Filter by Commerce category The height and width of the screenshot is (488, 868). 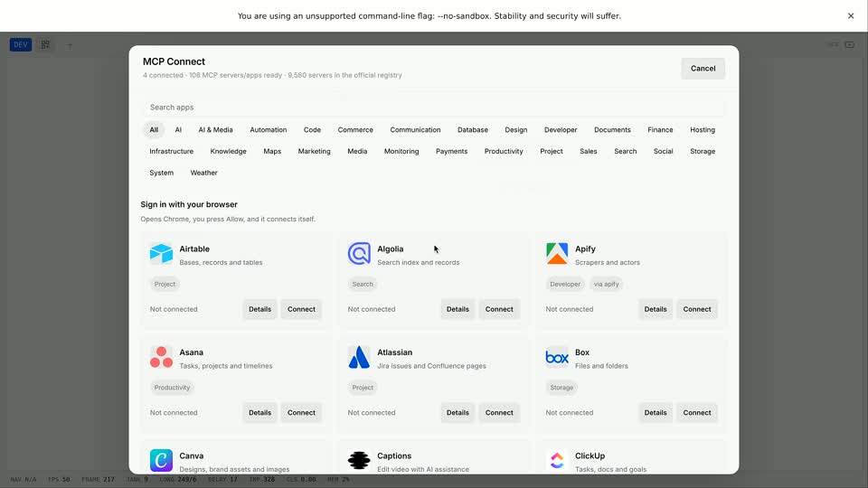coord(355,130)
